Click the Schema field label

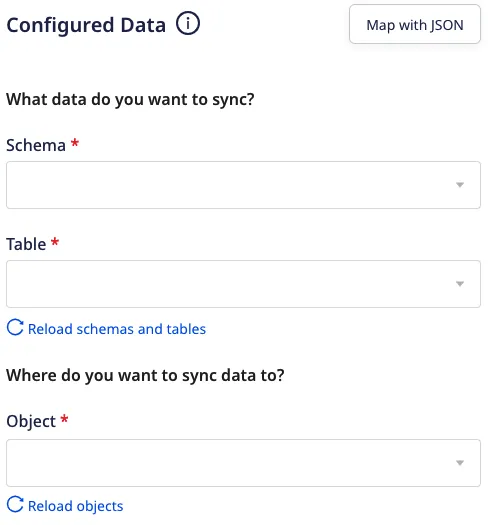[x=36, y=145]
